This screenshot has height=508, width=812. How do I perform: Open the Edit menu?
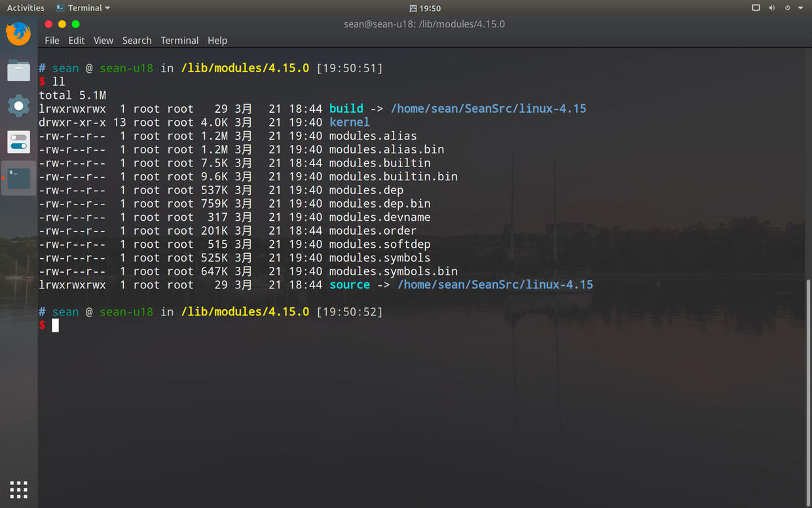coord(77,41)
